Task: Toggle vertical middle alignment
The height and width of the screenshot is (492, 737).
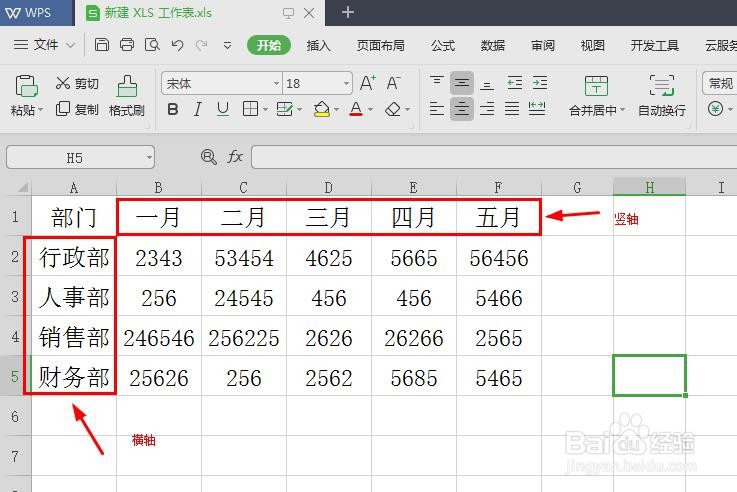Action: [462, 83]
